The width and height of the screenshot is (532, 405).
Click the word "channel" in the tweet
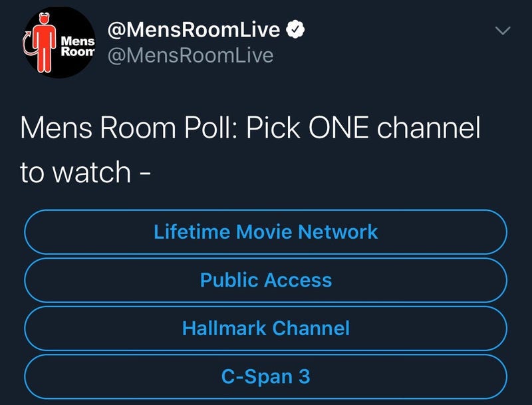pos(429,128)
